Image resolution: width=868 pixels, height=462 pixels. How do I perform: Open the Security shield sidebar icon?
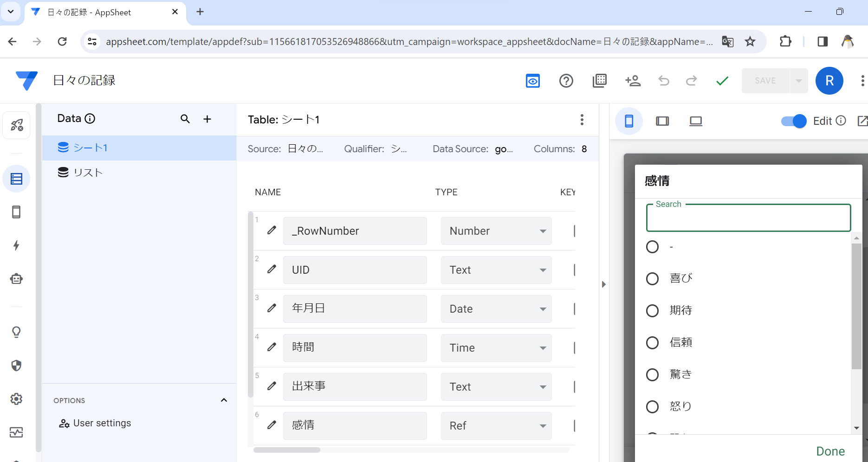coord(16,366)
